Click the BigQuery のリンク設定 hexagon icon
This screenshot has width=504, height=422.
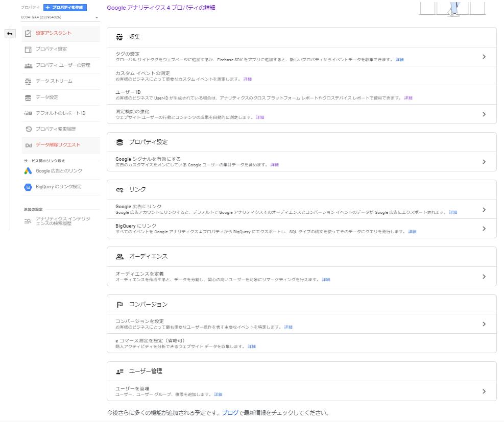tap(28, 187)
